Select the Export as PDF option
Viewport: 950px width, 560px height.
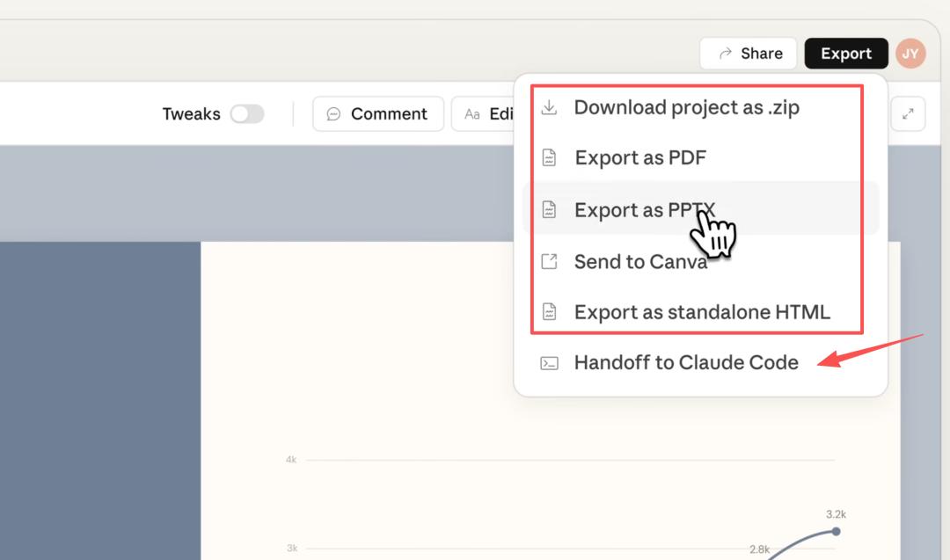pos(639,158)
